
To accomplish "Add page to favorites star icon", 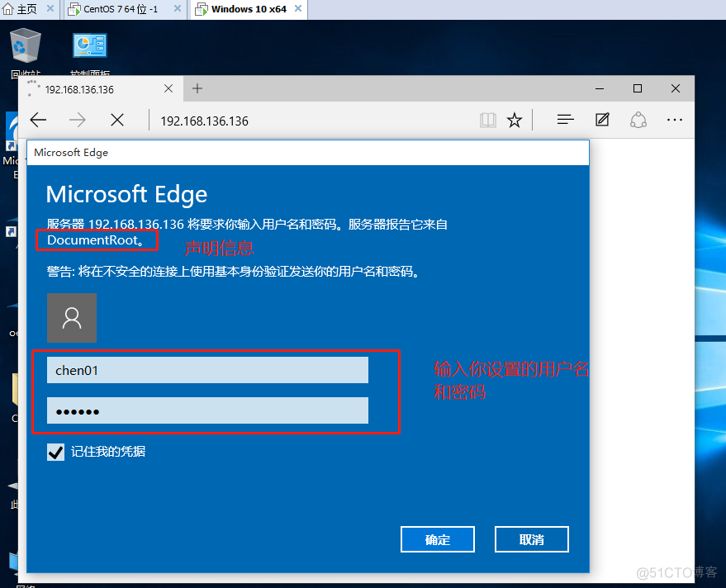I will 515,121.
